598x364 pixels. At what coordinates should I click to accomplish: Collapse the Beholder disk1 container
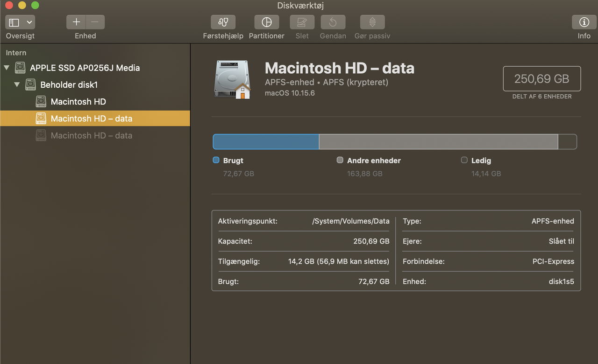(x=17, y=84)
